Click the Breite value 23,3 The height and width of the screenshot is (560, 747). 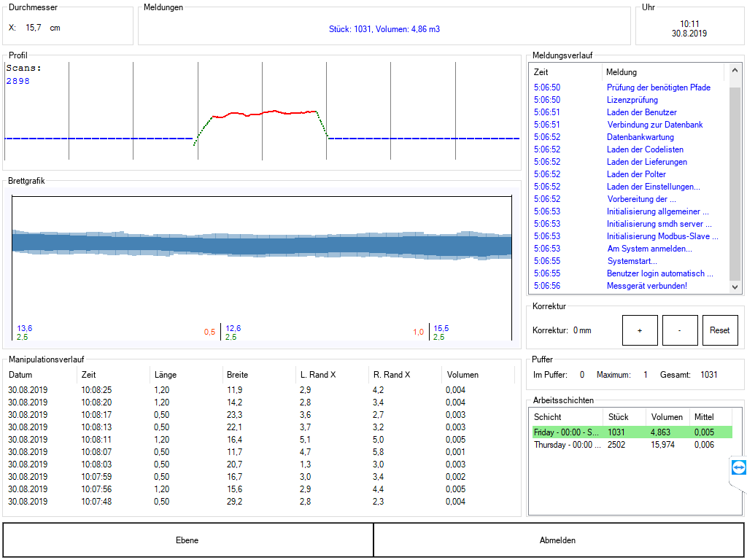[x=234, y=415]
